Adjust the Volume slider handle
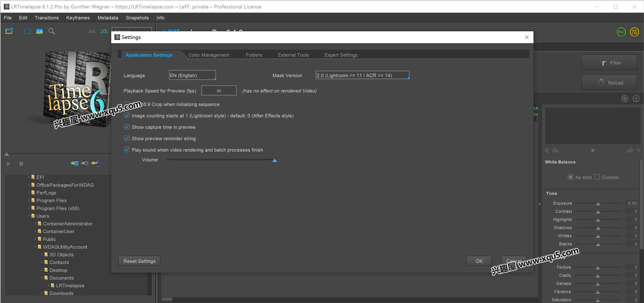The height and width of the screenshot is (303, 644). (275, 160)
